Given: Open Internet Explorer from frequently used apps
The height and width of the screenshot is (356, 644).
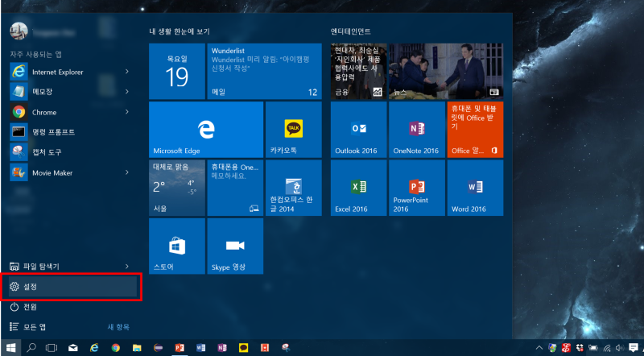Looking at the screenshot, I should (x=69, y=72).
